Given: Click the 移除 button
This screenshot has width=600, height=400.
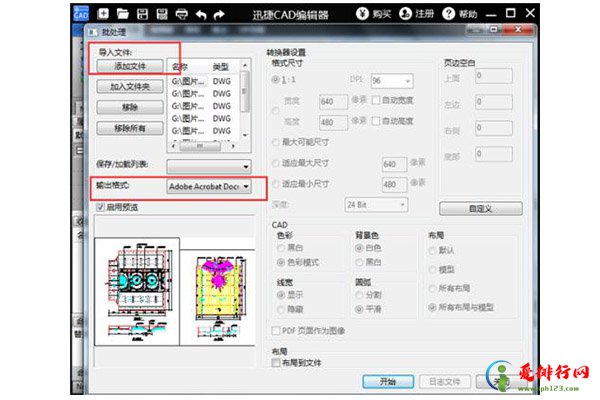Looking at the screenshot, I should [x=130, y=107].
